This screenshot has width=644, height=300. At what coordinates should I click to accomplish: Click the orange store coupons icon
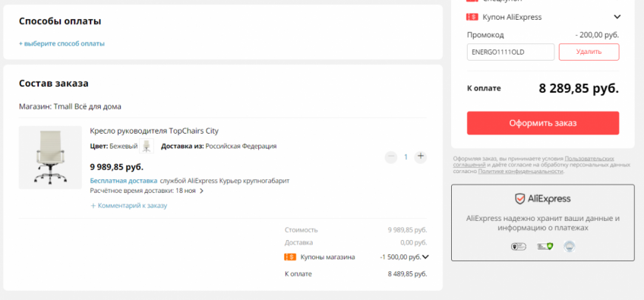point(290,257)
